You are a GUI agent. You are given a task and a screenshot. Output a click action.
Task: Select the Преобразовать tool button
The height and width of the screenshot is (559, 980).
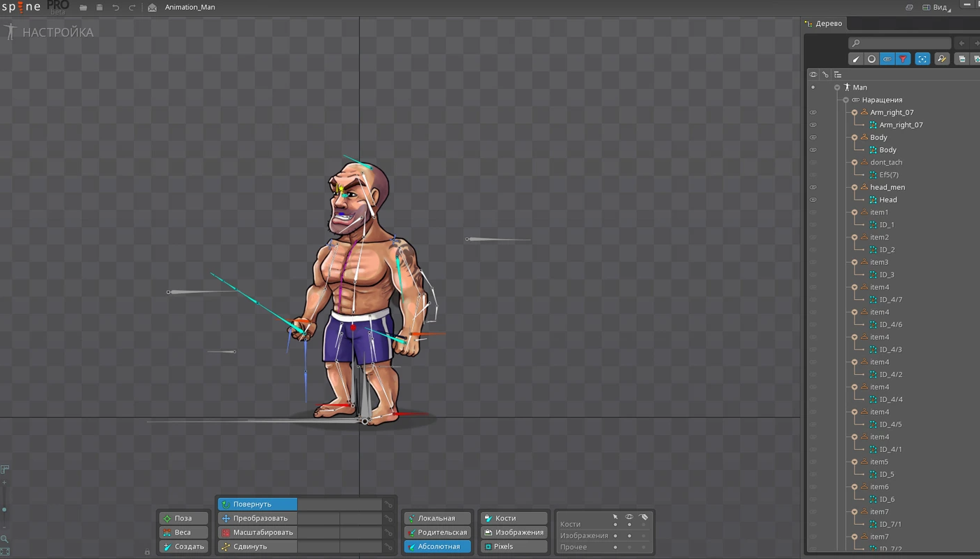pyautogui.click(x=258, y=518)
